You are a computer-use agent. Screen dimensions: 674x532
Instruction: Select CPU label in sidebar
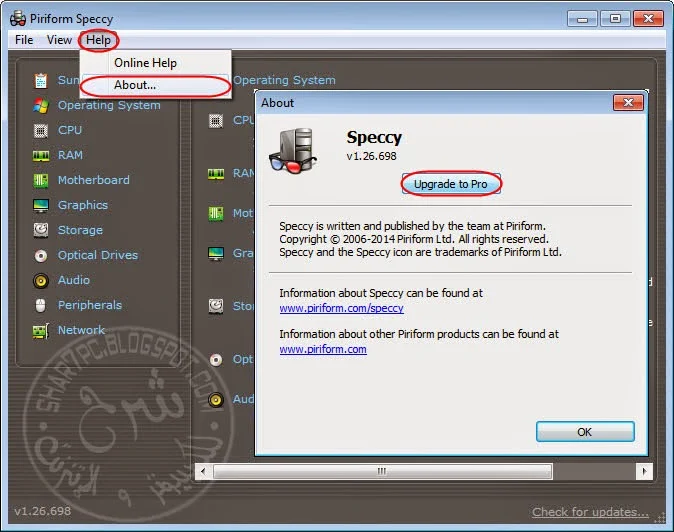[x=70, y=130]
